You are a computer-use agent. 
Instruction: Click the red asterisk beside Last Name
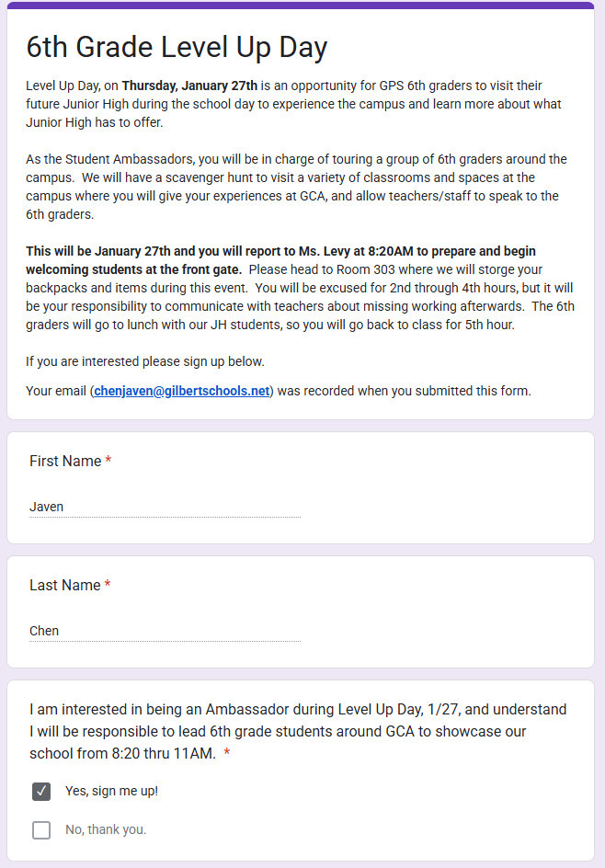click(108, 585)
